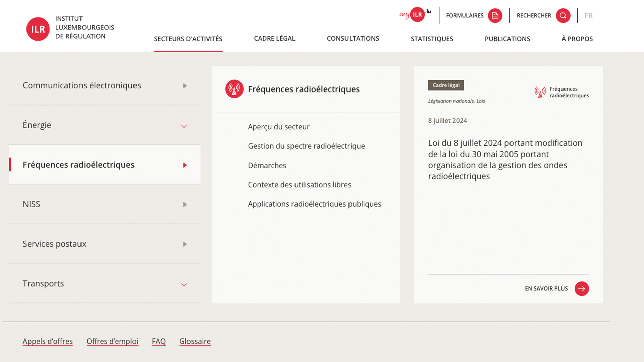Expand the Transports section chevron

pyautogui.click(x=184, y=285)
